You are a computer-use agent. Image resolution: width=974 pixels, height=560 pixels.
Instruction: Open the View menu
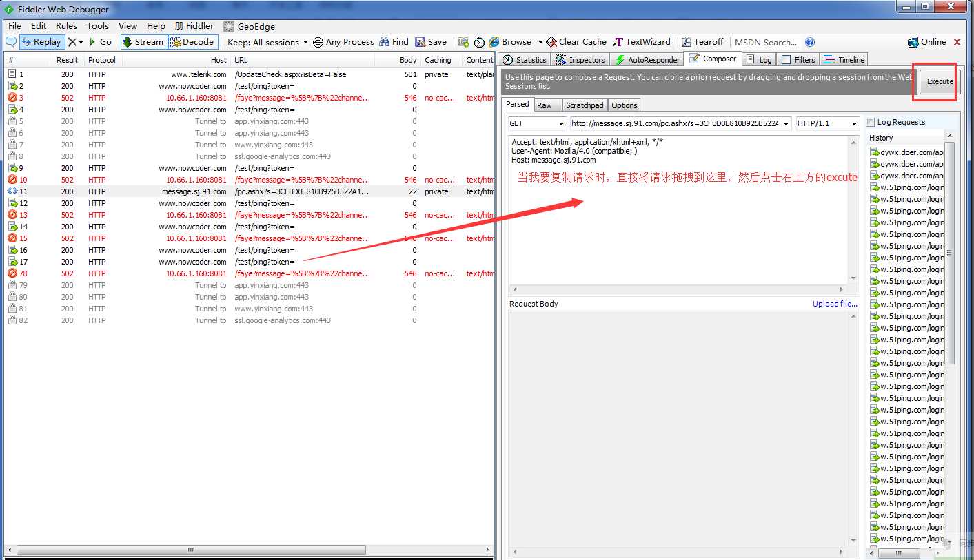[x=128, y=26]
